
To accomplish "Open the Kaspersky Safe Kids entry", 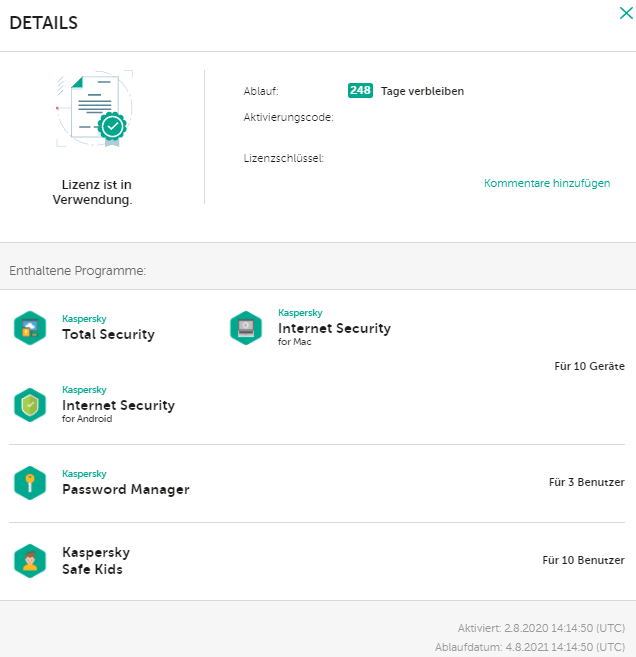I will coord(96,561).
